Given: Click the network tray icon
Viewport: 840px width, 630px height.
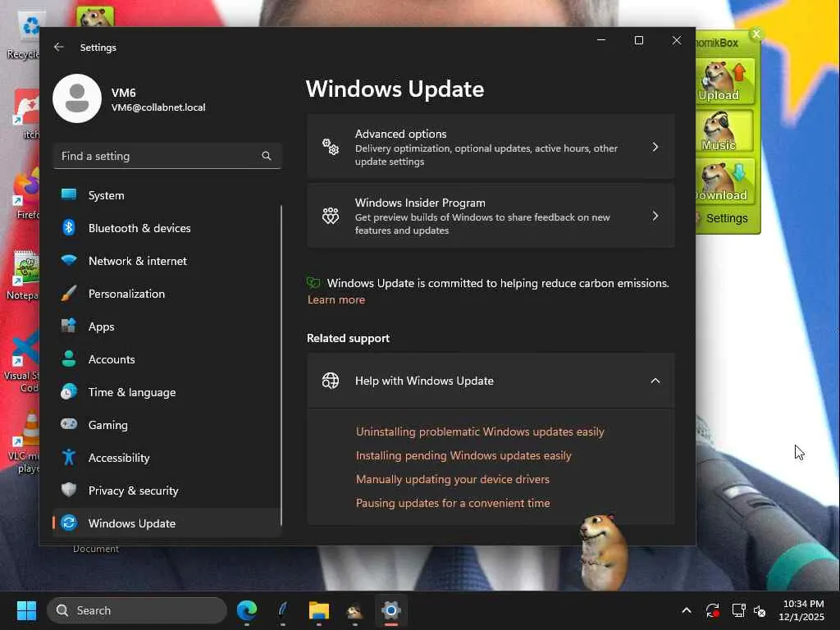Looking at the screenshot, I should pyautogui.click(x=739, y=610).
